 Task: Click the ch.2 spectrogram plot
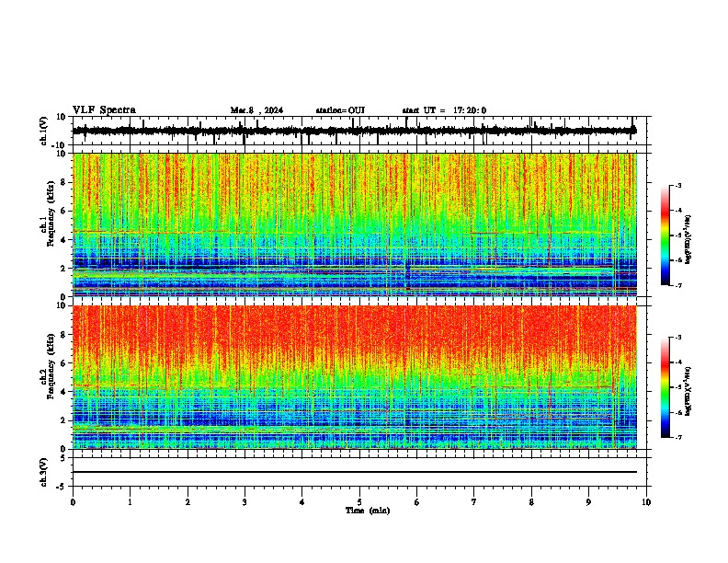click(355, 377)
